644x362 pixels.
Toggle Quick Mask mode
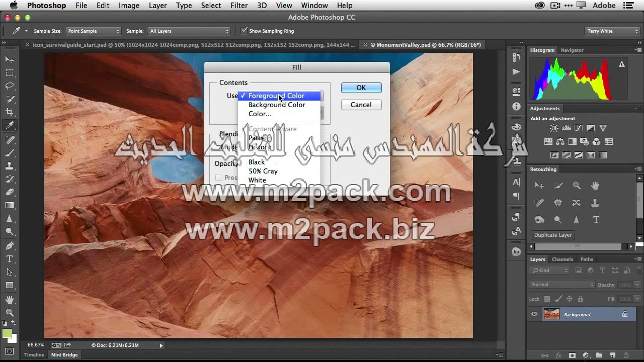click(x=10, y=351)
